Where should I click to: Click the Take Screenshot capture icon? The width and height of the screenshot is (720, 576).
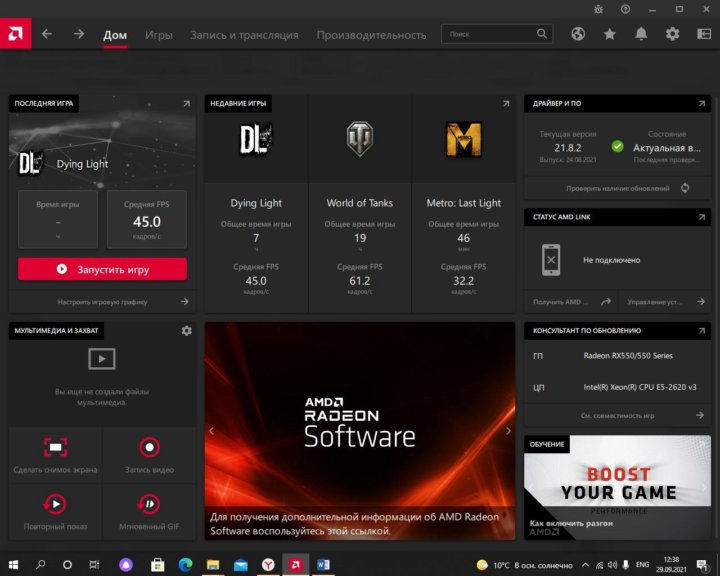(x=55, y=448)
